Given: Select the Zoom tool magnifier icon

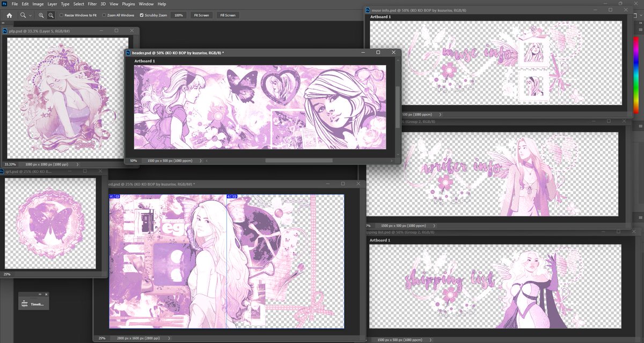Looking at the screenshot, I should pyautogui.click(x=23, y=15).
